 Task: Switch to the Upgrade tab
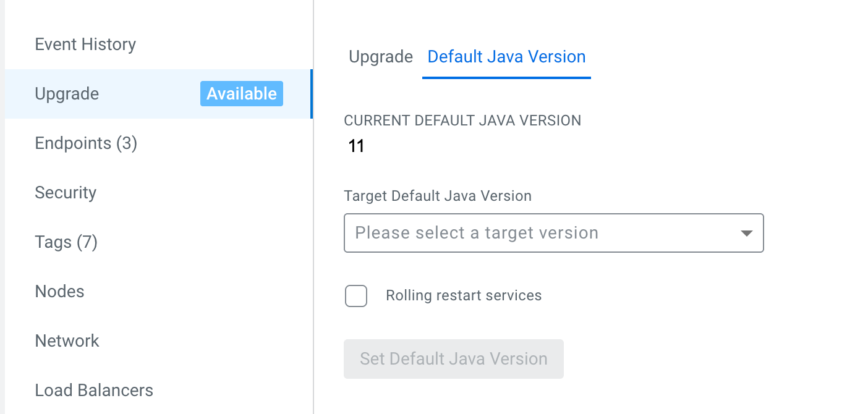pos(381,57)
